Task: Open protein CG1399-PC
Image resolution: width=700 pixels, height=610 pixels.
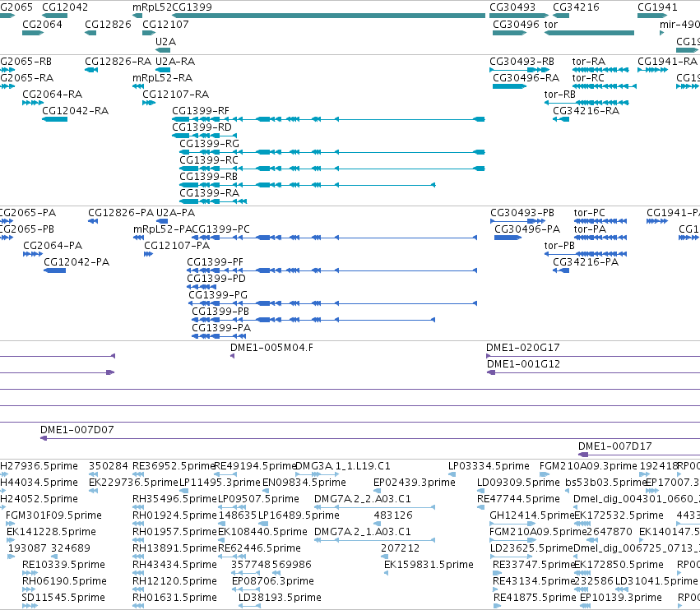Action: (220, 229)
